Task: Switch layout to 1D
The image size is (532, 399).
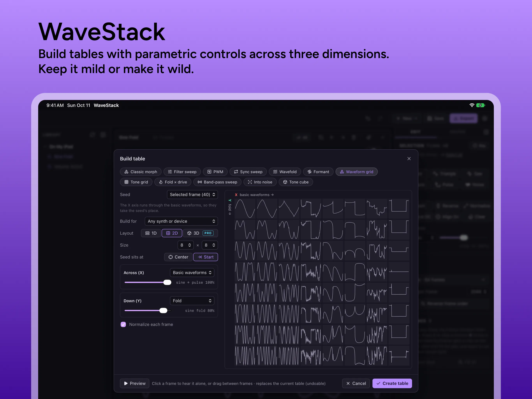Action: [x=151, y=233]
